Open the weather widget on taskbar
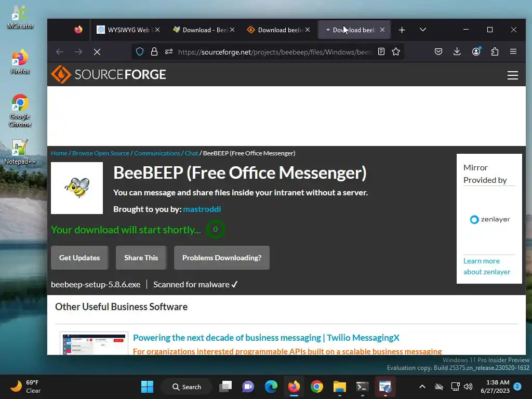This screenshot has width=532, height=399. pos(25,387)
